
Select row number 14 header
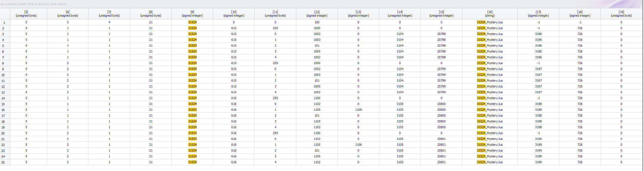pos(5,98)
